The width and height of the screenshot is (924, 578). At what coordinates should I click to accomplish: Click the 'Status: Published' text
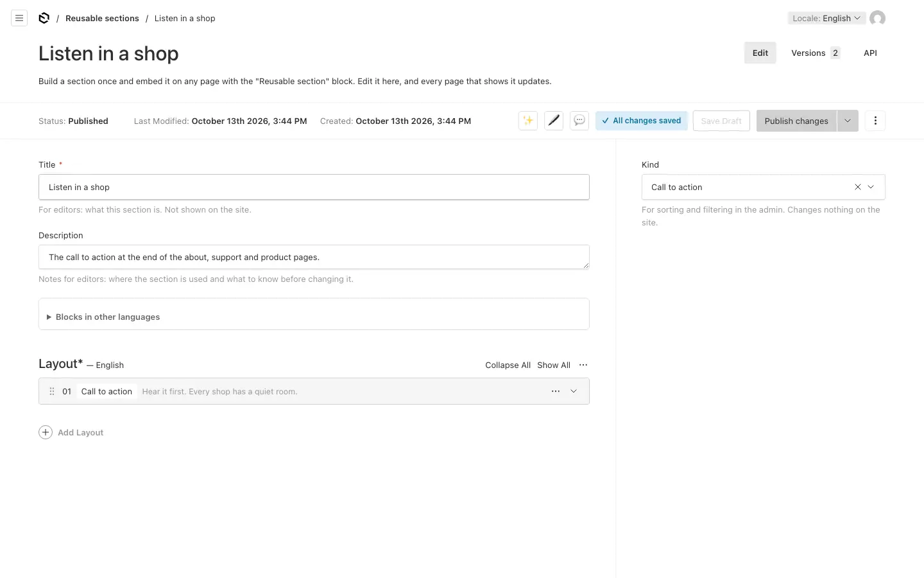(73, 121)
